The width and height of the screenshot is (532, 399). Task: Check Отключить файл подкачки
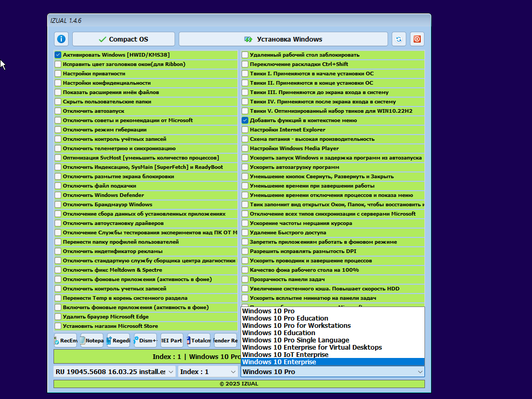[58, 185]
